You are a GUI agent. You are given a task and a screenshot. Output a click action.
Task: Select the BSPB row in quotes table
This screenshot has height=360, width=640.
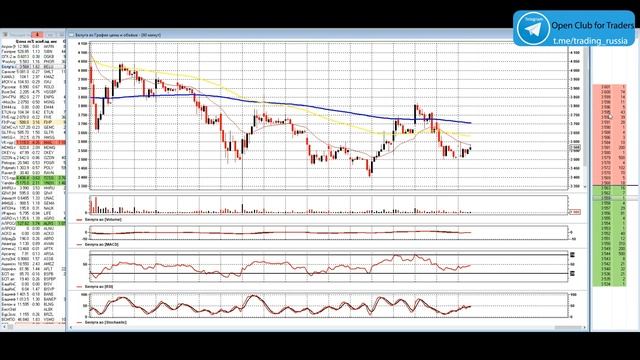(33, 274)
